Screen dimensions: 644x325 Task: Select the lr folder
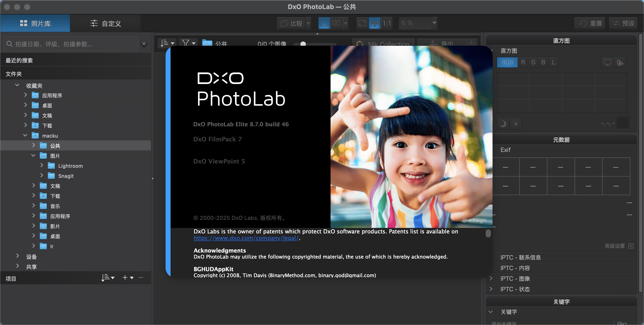(52, 246)
